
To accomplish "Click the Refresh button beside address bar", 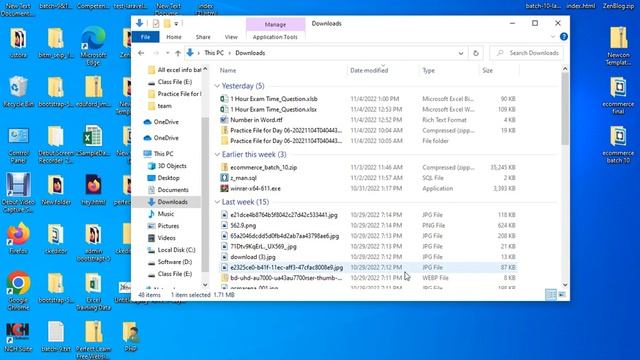I will tap(476, 53).
